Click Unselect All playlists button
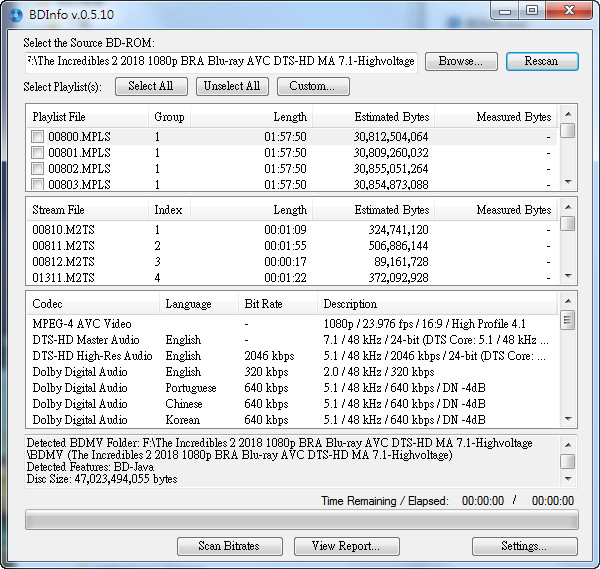 (232, 86)
